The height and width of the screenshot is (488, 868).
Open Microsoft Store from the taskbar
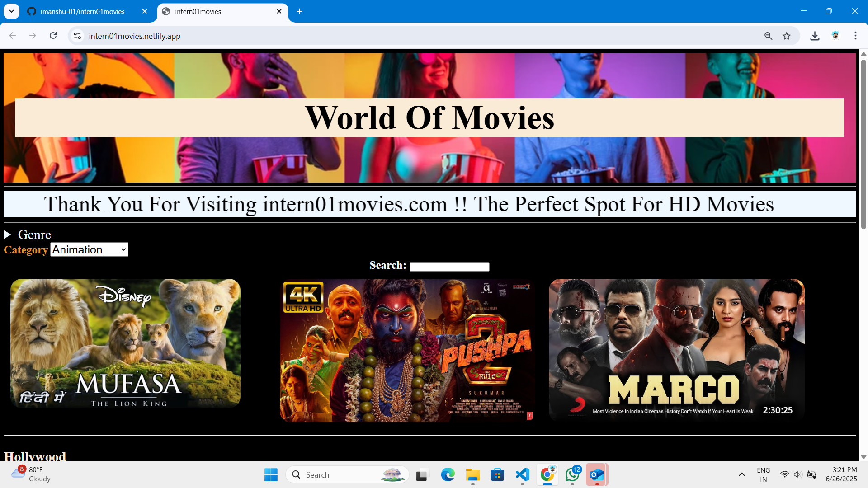[497, 474]
